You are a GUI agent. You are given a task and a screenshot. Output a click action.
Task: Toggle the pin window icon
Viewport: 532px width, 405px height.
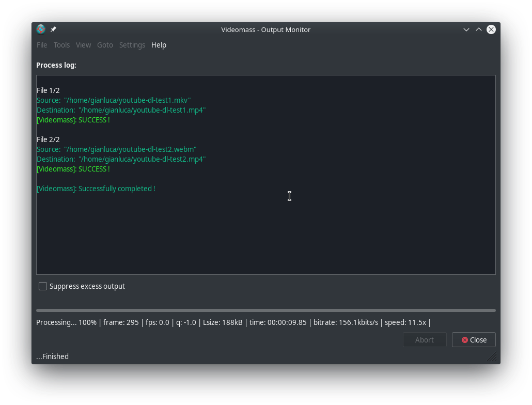[53, 29]
